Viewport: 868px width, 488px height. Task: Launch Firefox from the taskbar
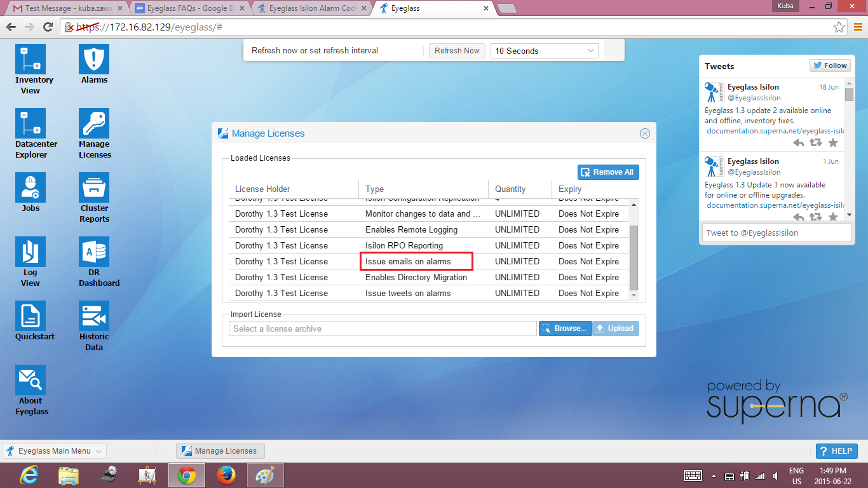[x=226, y=475]
